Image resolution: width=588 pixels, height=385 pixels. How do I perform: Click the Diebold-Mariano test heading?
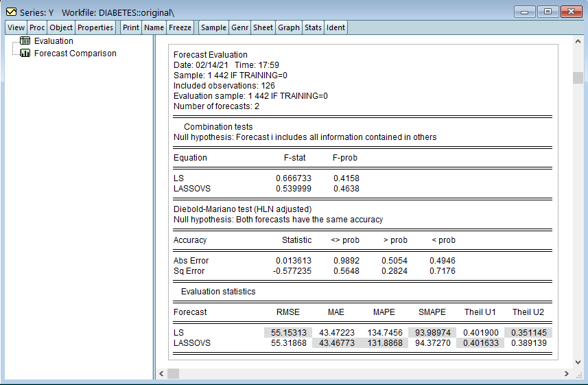[x=242, y=209]
